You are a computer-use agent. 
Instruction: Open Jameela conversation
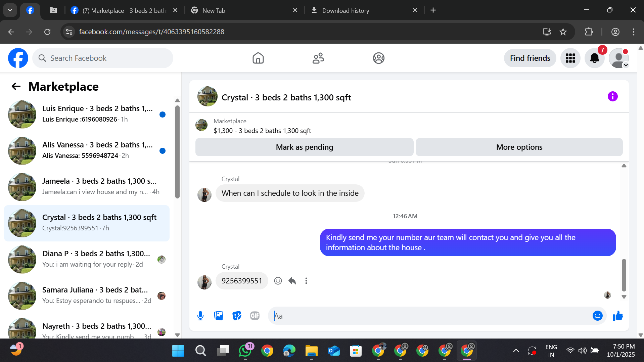[87, 187]
